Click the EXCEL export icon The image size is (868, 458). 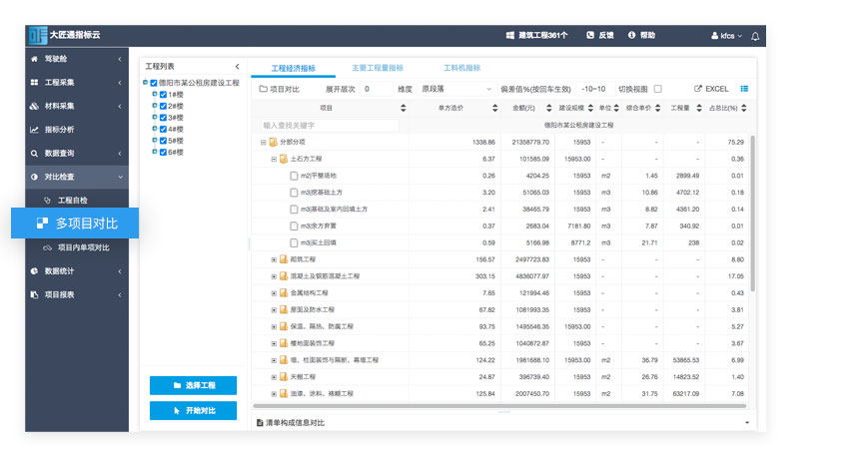pyautogui.click(x=698, y=89)
